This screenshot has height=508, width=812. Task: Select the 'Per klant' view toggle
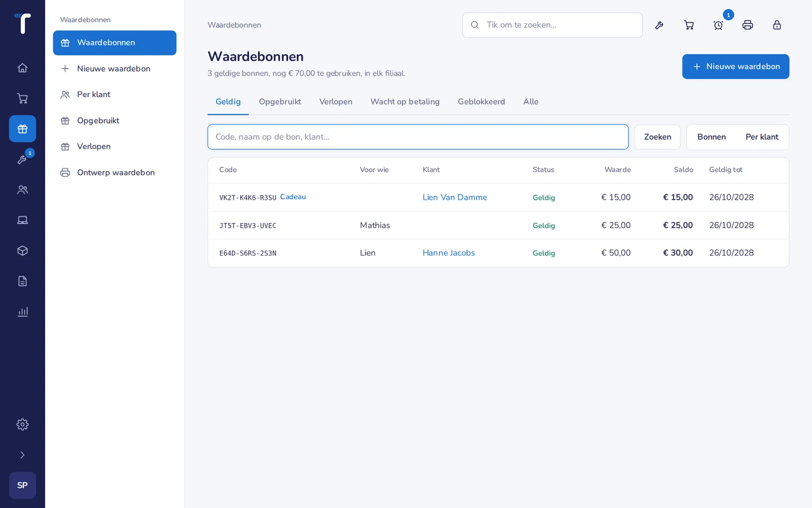tap(762, 137)
